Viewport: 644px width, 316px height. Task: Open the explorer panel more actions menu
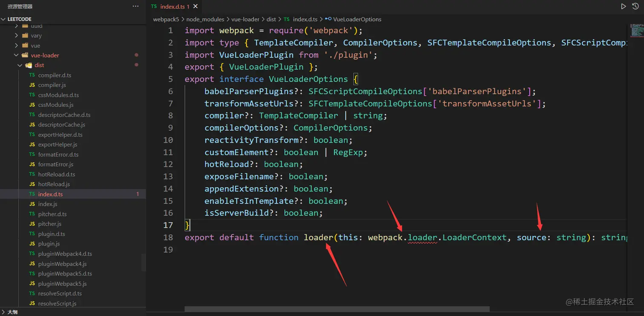point(135,6)
